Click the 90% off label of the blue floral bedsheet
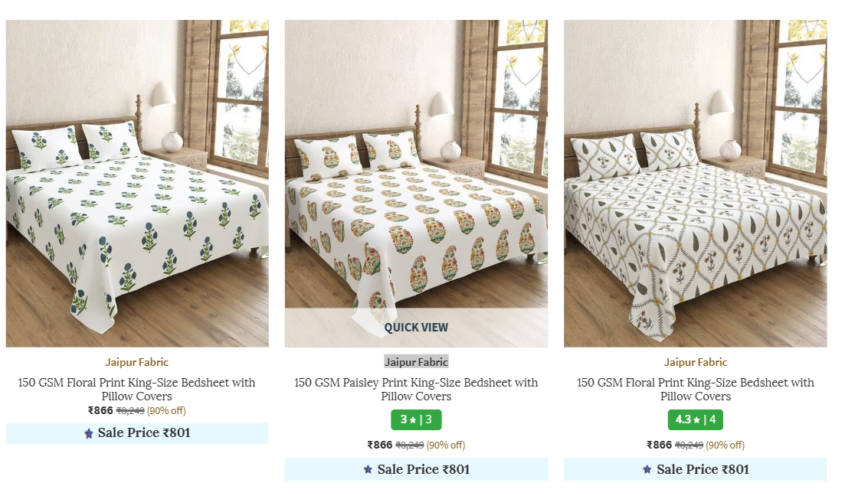868x496 pixels. [166, 411]
